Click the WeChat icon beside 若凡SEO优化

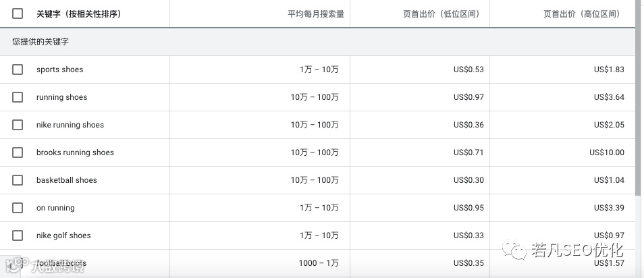pyautogui.click(x=519, y=252)
